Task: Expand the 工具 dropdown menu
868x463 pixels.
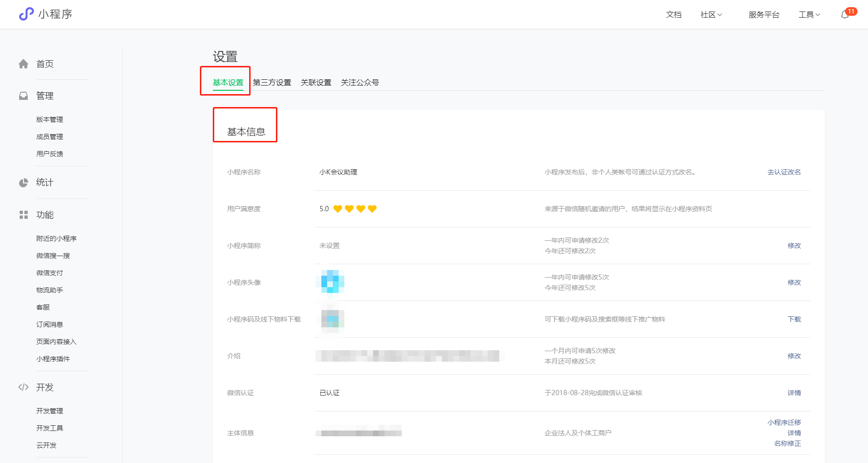Action: coord(809,15)
